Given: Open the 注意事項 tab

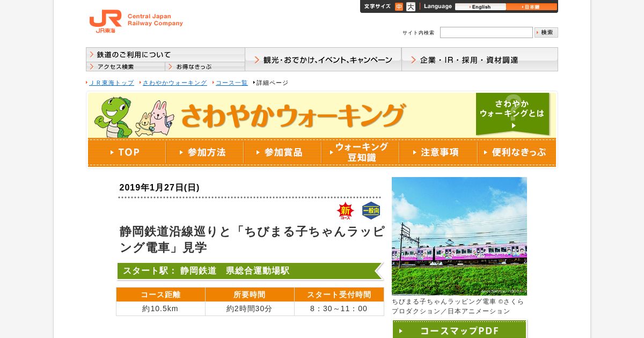Looking at the screenshot, I should (x=438, y=152).
